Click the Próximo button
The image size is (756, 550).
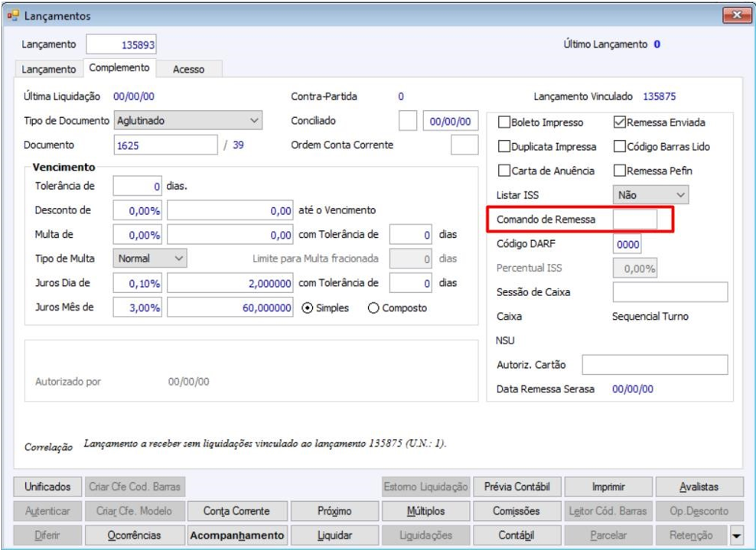point(334,511)
